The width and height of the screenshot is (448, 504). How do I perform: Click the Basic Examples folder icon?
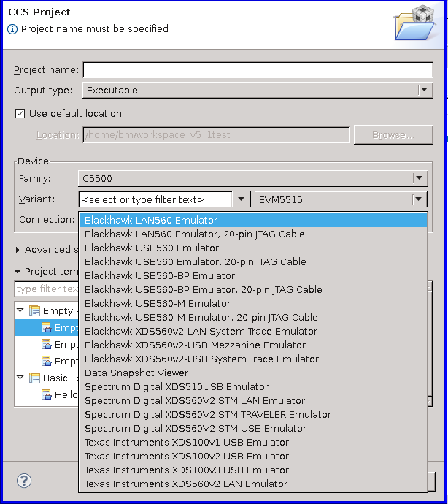[35, 378]
